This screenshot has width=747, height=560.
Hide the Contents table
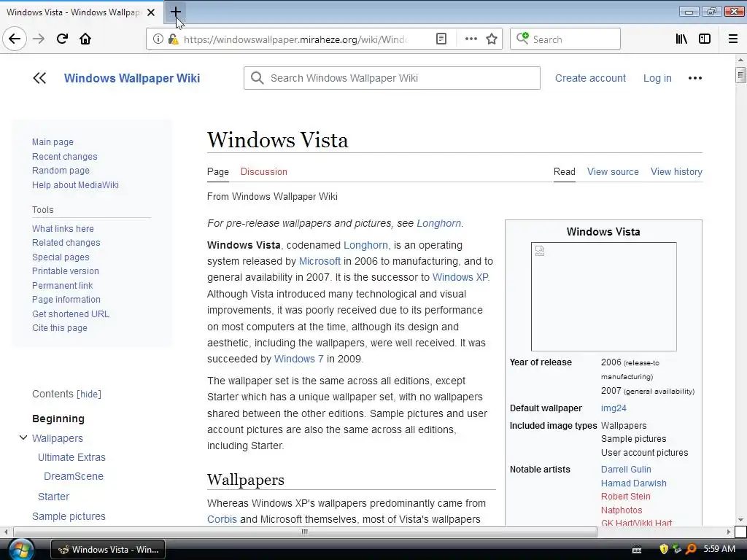click(x=89, y=394)
